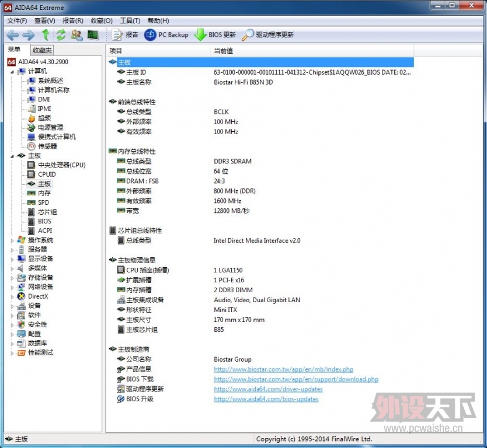The image size is (487, 448).
Task: Select the CPU 插座 LGA1150 row
Action: click(x=260, y=270)
